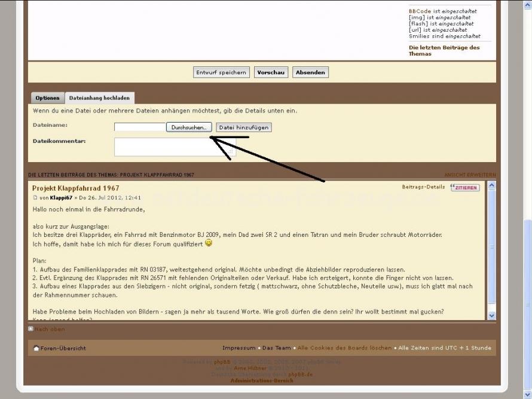532x399 pixels.
Task: Save the draft with Entwurf speichern
Action: [x=221, y=72]
